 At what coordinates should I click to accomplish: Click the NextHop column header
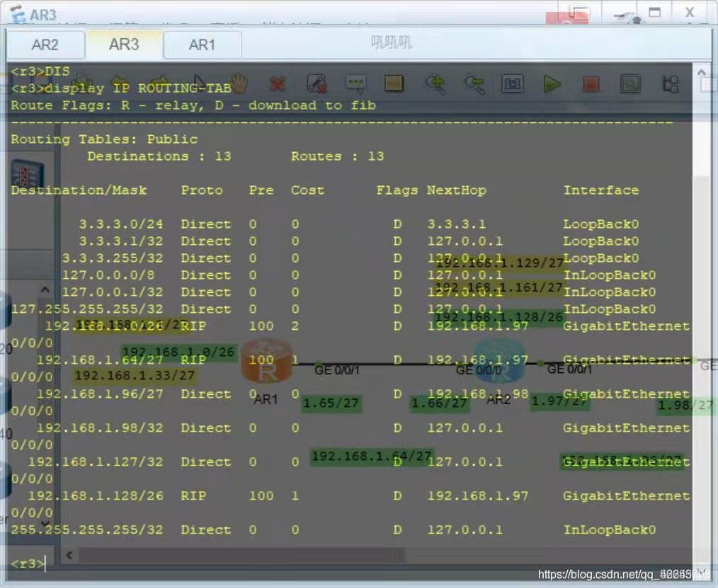(457, 190)
